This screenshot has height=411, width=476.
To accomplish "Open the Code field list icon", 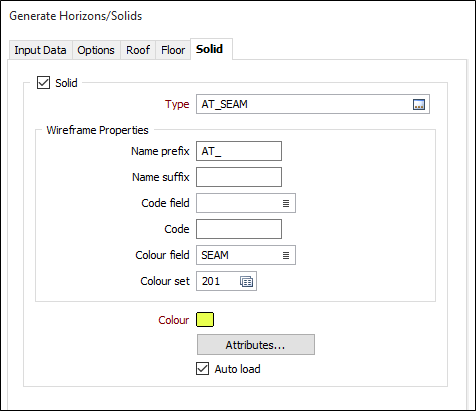I will coord(286,203).
